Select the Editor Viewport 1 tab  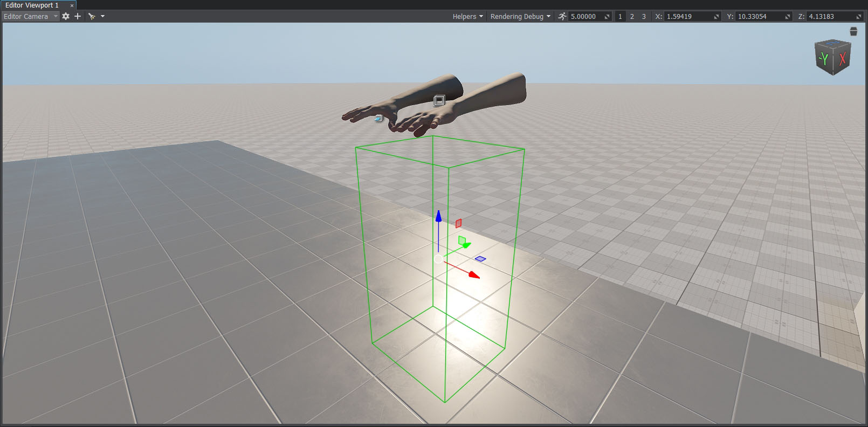pos(32,5)
